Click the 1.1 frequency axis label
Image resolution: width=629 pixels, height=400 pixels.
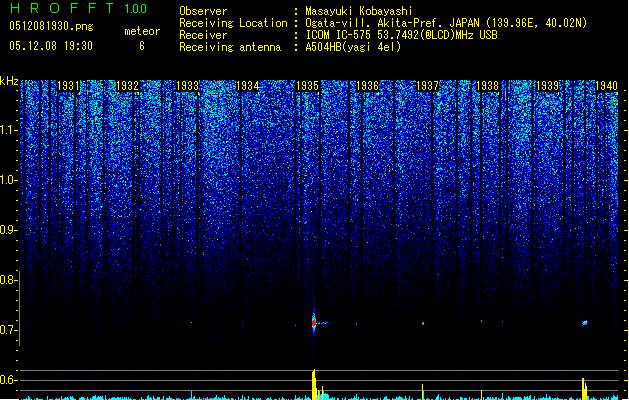point(8,130)
